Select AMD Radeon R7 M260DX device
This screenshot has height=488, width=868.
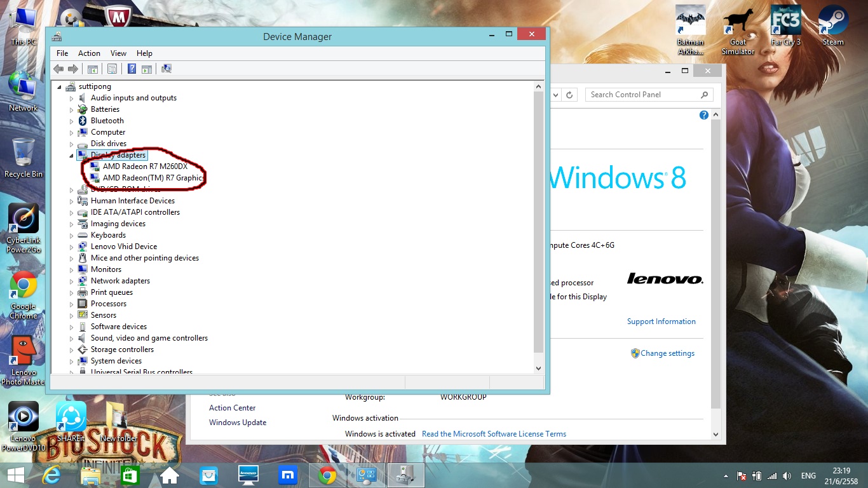point(145,166)
